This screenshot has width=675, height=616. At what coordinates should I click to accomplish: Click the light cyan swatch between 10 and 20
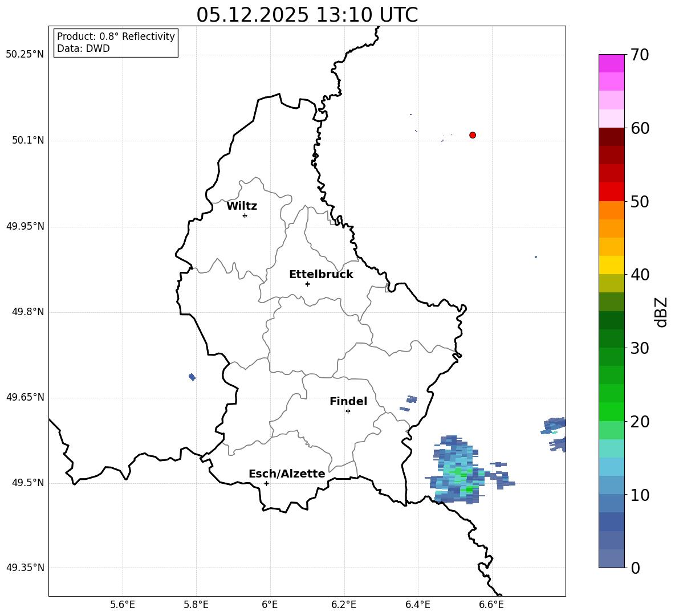[611, 467]
